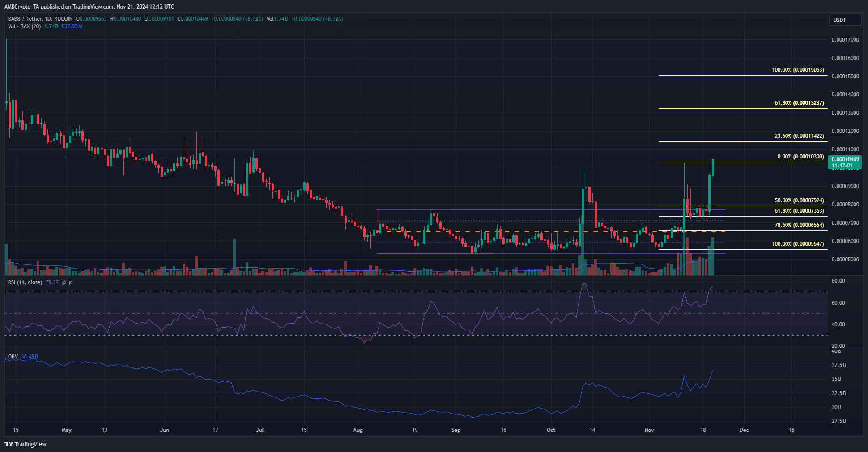Click the RSI value 75.27

pos(52,282)
